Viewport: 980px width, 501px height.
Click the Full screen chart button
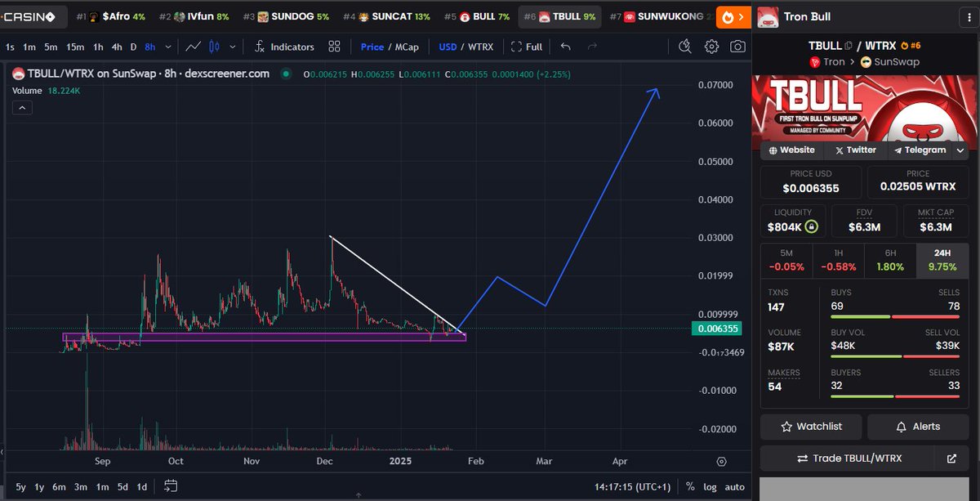point(526,47)
